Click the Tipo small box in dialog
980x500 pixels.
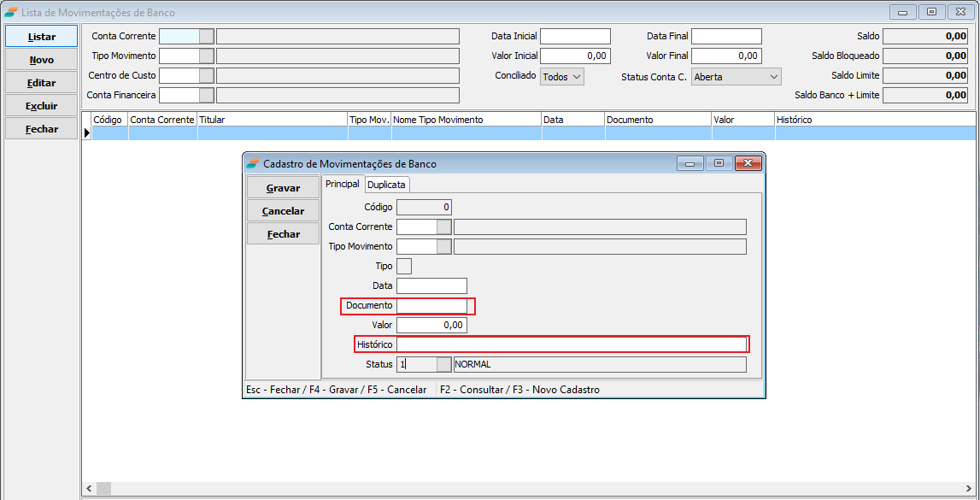[404, 266]
